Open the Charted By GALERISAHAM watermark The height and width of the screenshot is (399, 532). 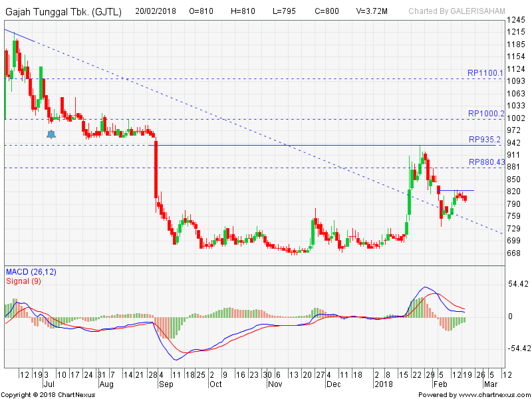tap(456, 11)
